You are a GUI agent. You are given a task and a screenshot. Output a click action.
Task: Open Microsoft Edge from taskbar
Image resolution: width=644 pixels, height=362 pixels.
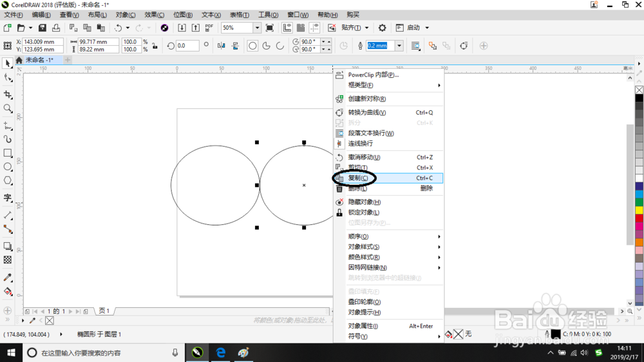click(x=220, y=352)
